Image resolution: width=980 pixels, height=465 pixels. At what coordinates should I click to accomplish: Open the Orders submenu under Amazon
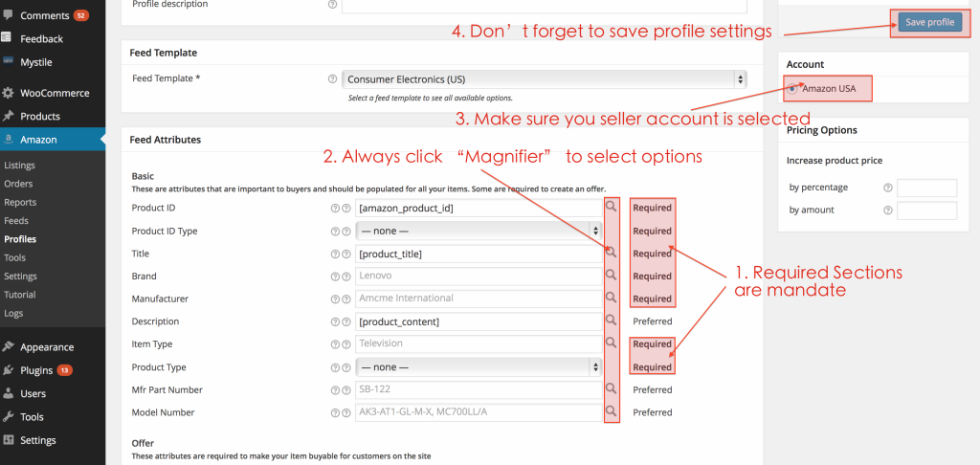tap(18, 184)
